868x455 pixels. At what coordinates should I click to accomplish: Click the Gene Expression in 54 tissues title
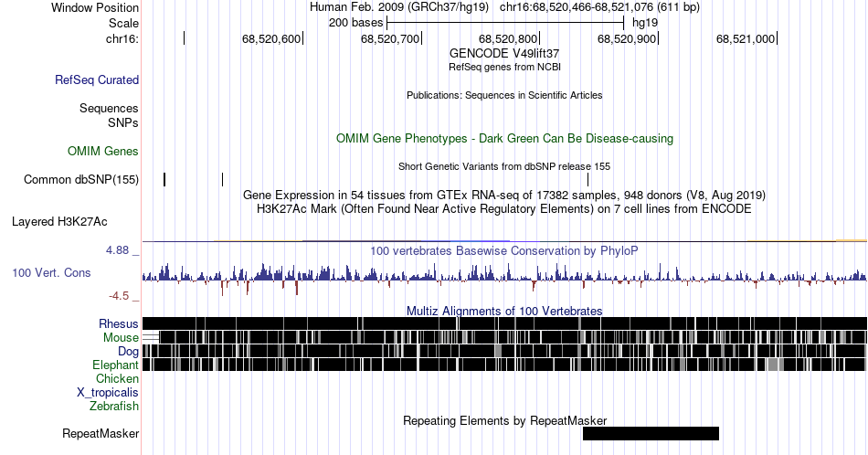click(x=504, y=195)
